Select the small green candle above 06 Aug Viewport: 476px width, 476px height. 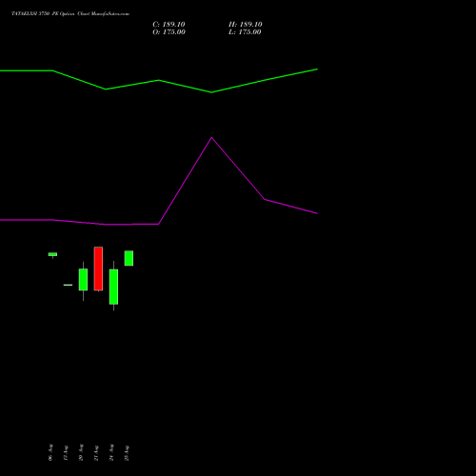tap(52, 254)
